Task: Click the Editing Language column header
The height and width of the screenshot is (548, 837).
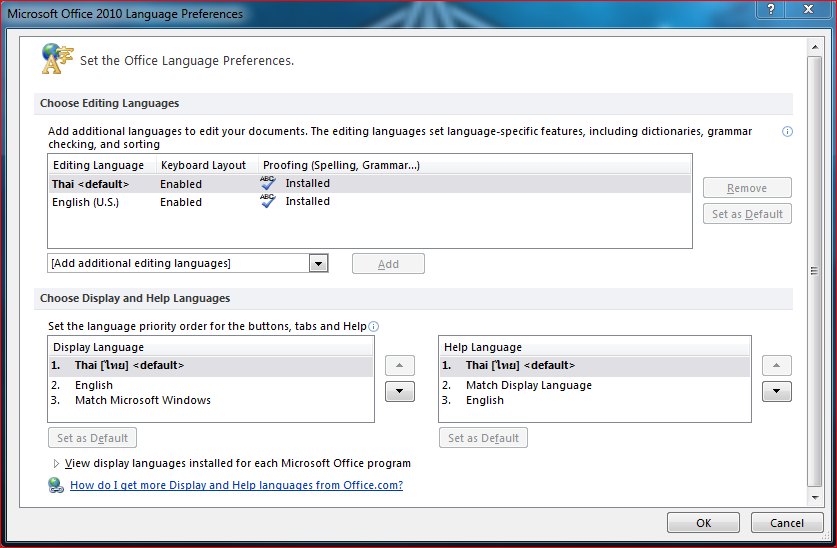Action: click(102, 165)
